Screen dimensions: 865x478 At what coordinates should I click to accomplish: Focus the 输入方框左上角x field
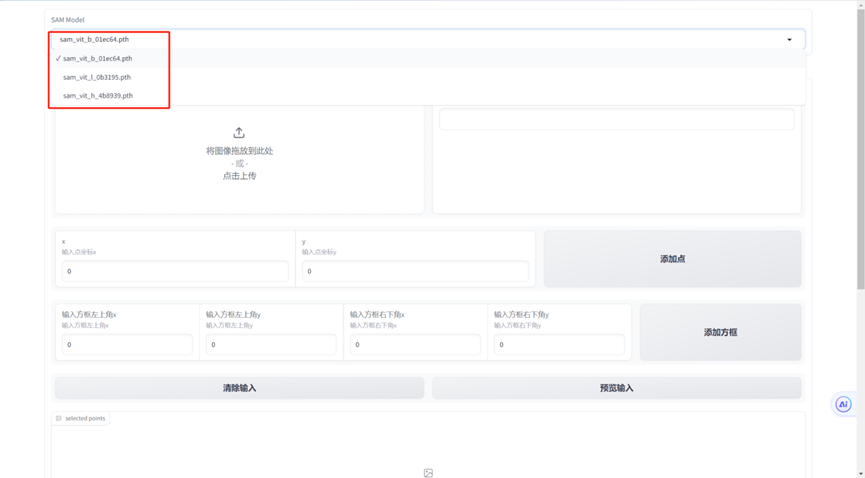(127, 344)
